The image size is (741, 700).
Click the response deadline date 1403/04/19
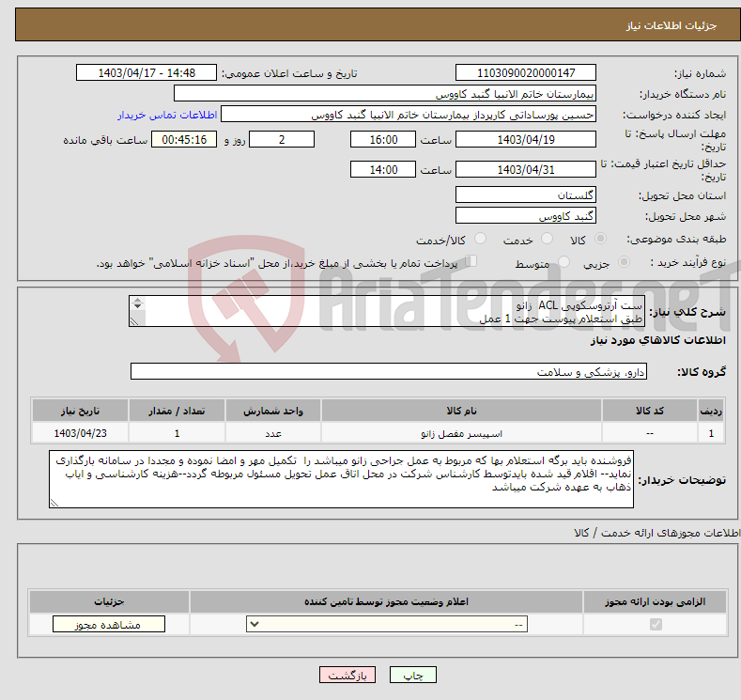point(526,139)
